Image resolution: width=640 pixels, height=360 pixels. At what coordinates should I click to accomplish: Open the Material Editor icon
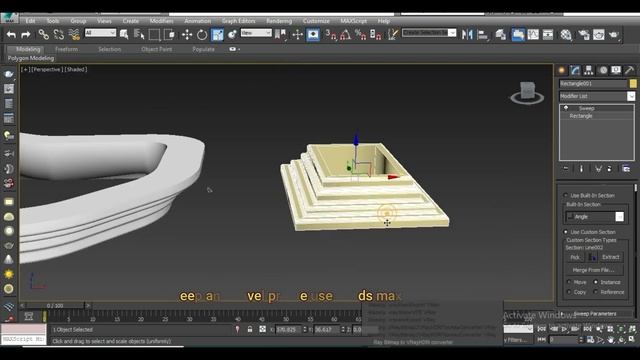(x=566, y=35)
